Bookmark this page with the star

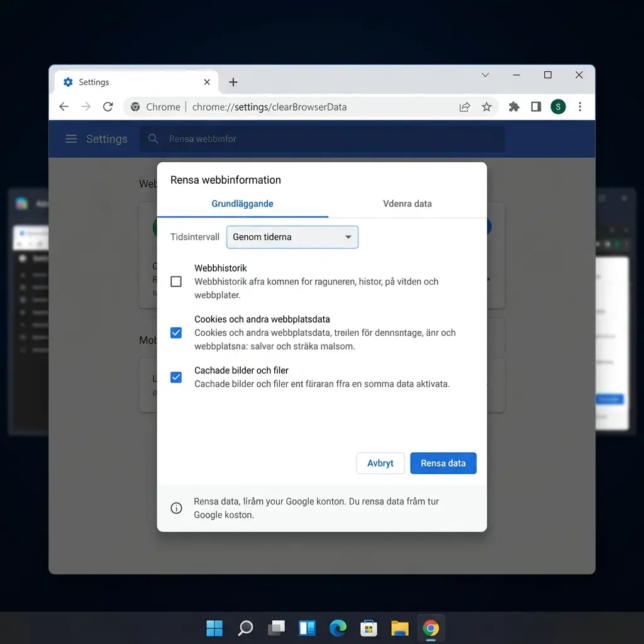pyautogui.click(x=487, y=107)
